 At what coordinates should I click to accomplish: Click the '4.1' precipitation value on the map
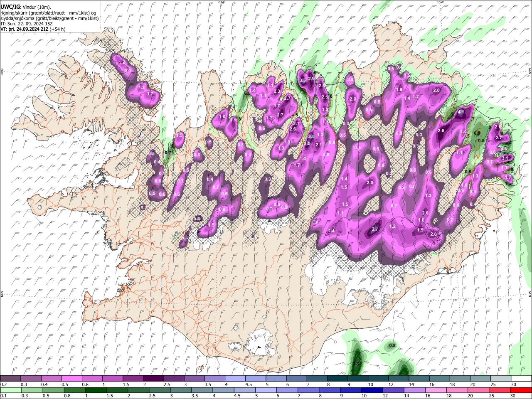point(461,112)
